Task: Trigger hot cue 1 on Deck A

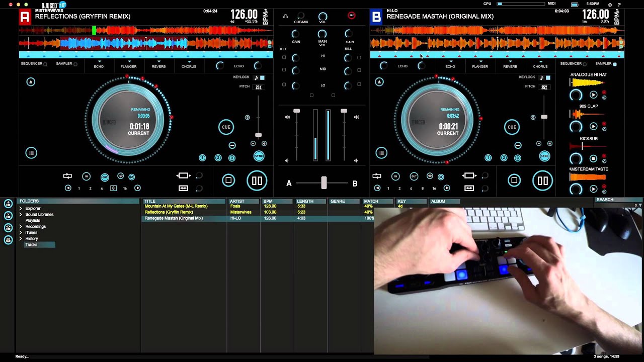Action: coord(202,158)
